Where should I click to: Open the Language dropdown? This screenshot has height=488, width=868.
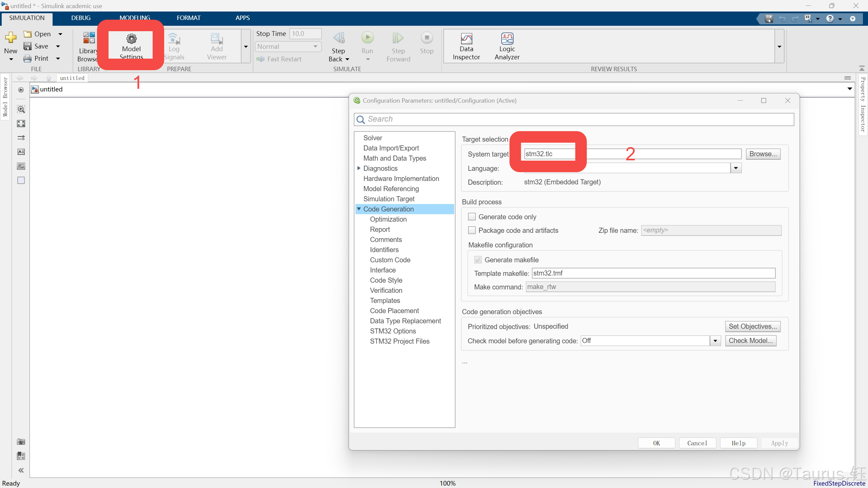tap(735, 168)
